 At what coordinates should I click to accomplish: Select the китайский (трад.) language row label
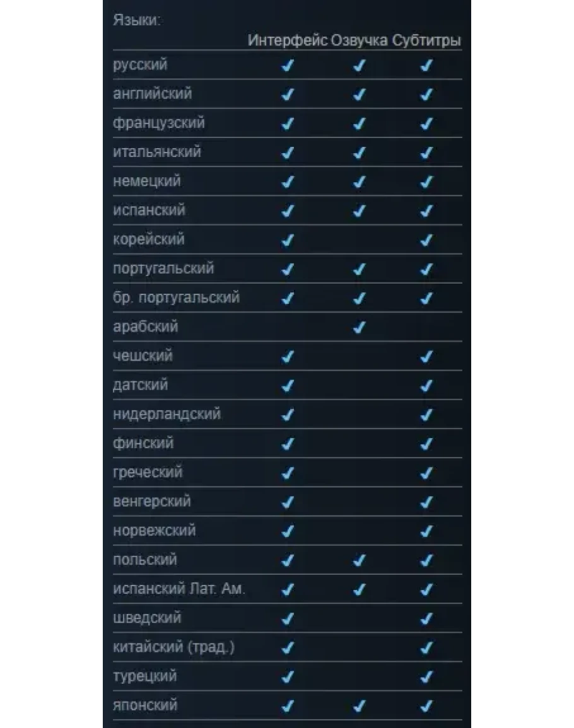tap(173, 647)
